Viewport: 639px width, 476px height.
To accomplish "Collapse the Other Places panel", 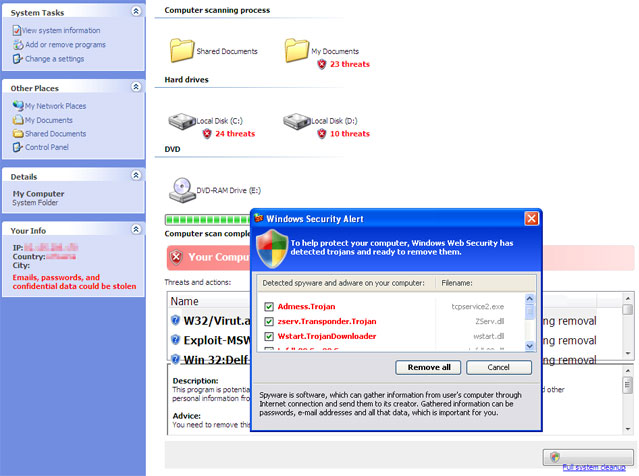I will [x=136, y=87].
